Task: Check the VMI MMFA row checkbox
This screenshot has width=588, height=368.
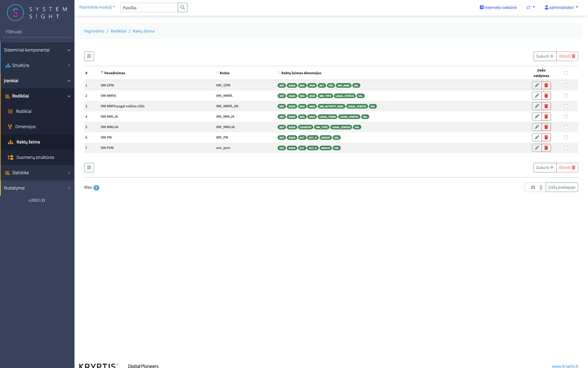Action: tap(566, 96)
